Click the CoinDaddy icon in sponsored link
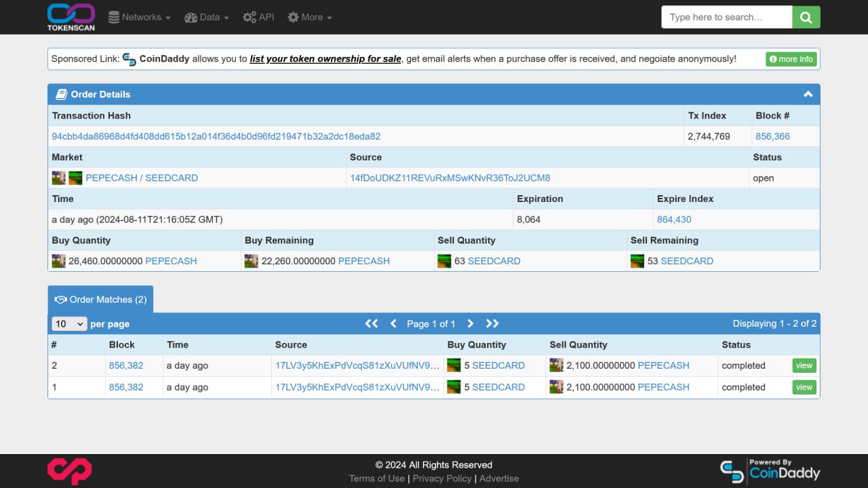Image resolution: width=868 pixels, height=488 pixels. tap(130, 59)
